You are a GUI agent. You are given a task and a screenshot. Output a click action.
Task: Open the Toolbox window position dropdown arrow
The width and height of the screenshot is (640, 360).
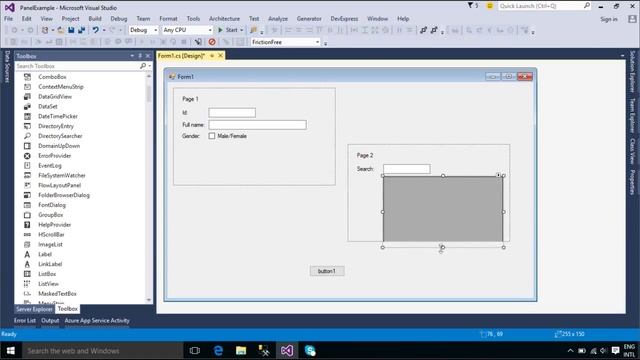(x=132, y=56)
